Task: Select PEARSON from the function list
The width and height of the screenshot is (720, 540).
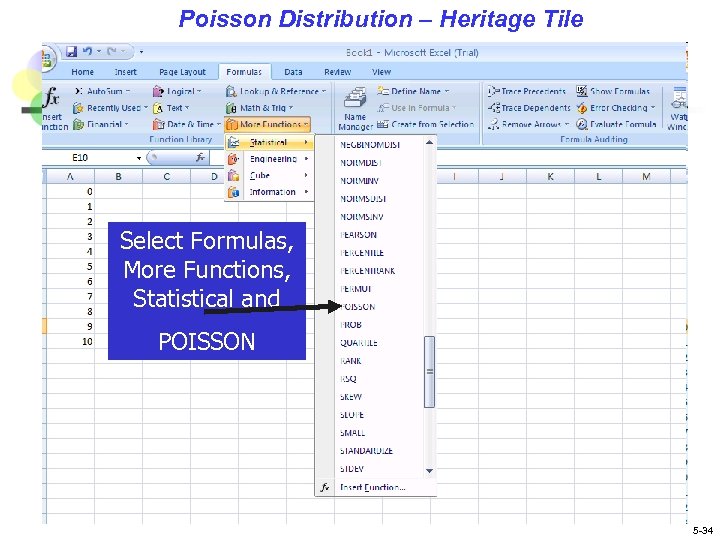Action: (358, 235)
